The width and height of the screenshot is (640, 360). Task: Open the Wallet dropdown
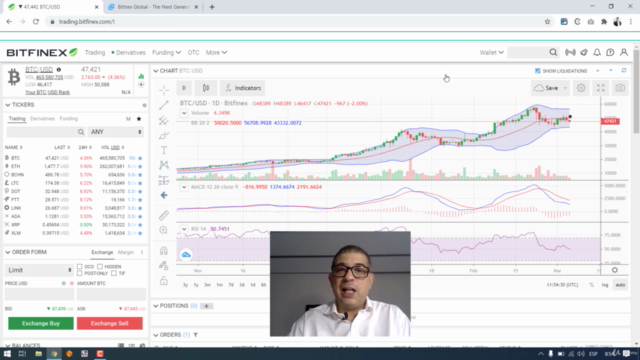click(x=492, y=53)
